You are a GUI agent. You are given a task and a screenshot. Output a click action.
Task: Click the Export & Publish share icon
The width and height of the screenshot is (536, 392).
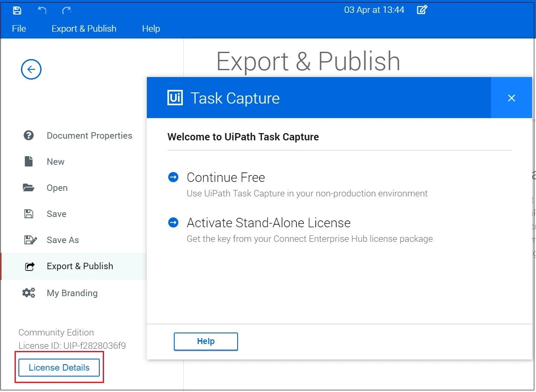coord(30,267)
